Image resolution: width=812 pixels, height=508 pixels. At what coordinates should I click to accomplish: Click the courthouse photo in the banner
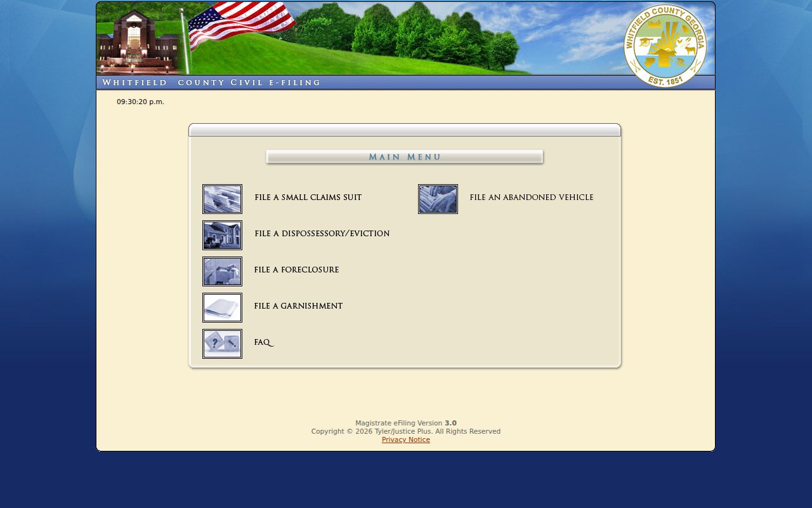pos(138,41)
